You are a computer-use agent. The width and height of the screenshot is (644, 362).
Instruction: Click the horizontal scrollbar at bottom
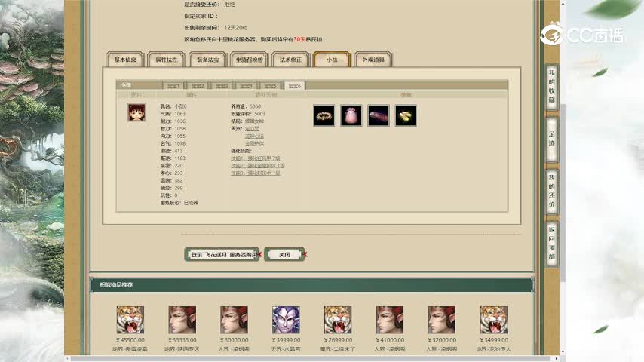coord(312,359)
